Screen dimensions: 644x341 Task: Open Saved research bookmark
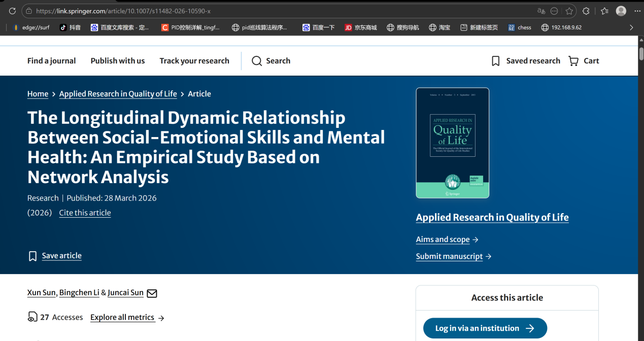pyautogui.click(x=496, y=61)
